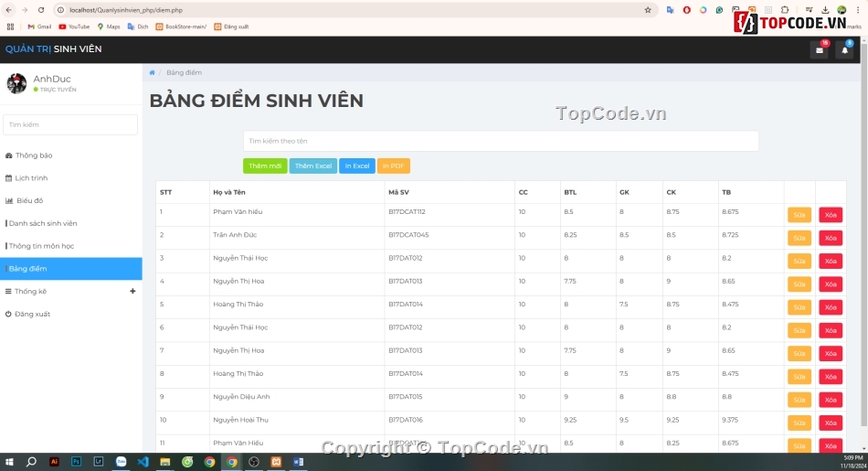Open the Gmail bookmark
Screen dimensions: 868x471
click(39, 27)
